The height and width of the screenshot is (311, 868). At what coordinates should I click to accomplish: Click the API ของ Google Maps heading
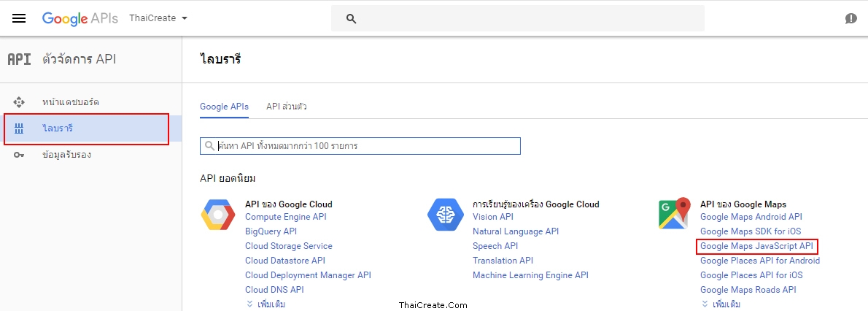click(743, 204)
